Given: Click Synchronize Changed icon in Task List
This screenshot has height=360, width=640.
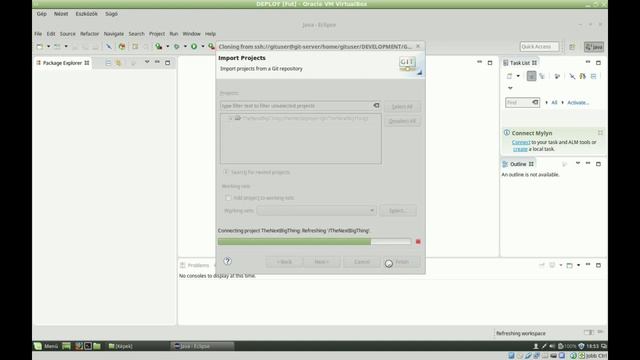Looking at the screenshot, I should (582, 76).
